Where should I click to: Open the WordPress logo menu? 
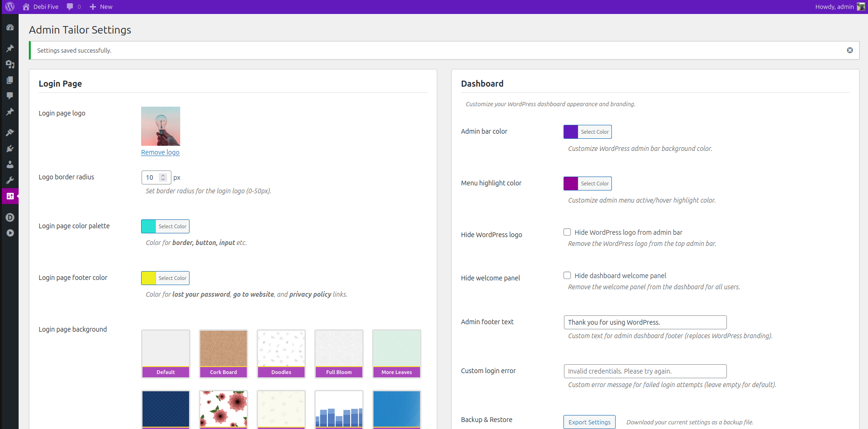click(10, 7)
